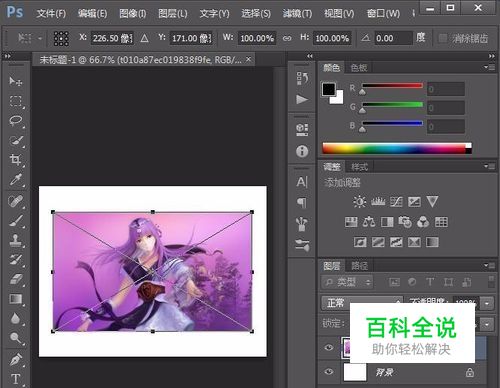Select the Dodge tool

coord(15,338)
